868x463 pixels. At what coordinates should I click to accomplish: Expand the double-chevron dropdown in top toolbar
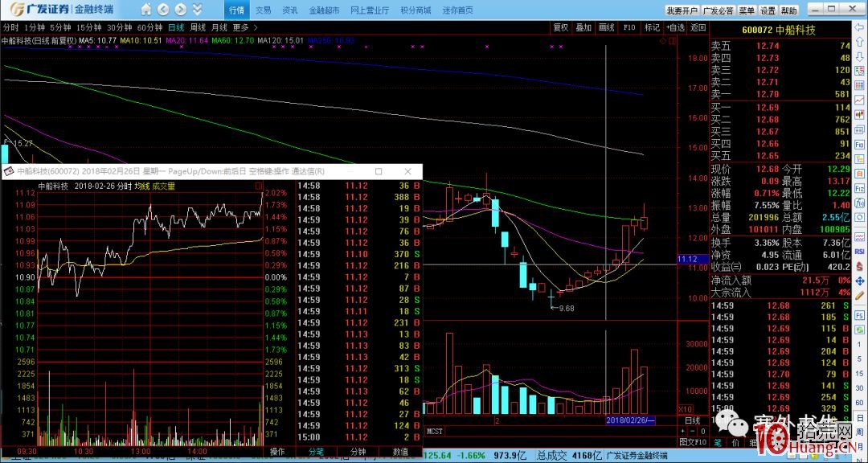pos(197,10)
